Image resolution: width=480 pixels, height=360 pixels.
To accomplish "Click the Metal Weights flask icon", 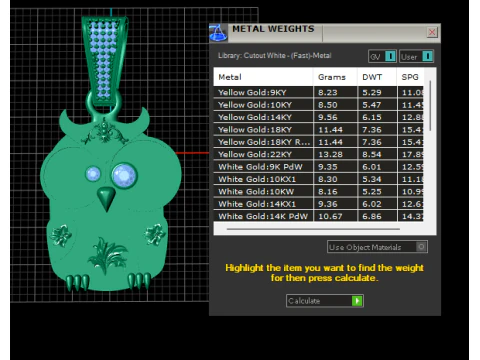I will (219, 33).
